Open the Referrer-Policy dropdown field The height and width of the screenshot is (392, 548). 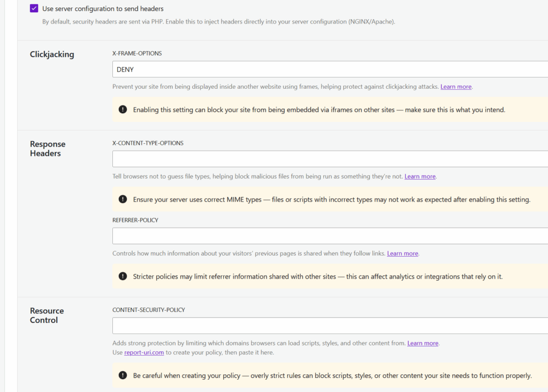(329, 236)
